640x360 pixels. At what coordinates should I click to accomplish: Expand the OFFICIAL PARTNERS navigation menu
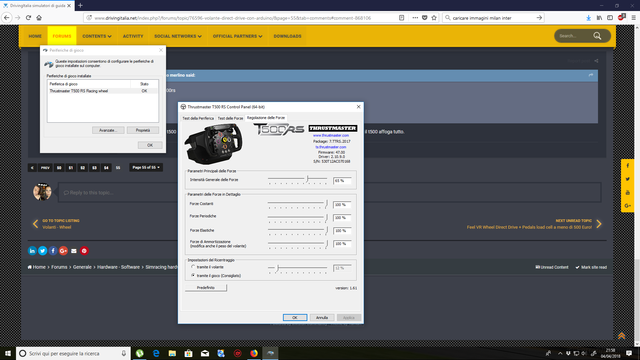pos(237,36)
